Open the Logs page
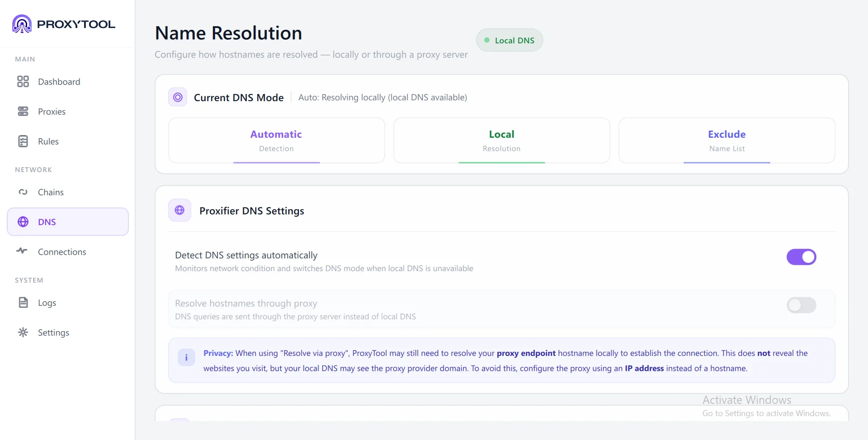The width and height of the screenshot is (868, 440). coord(68,303)
